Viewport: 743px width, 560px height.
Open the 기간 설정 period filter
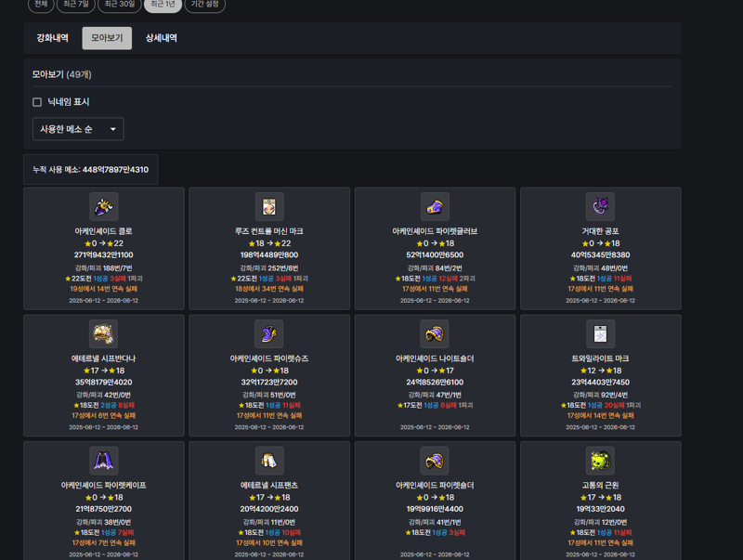204,5
